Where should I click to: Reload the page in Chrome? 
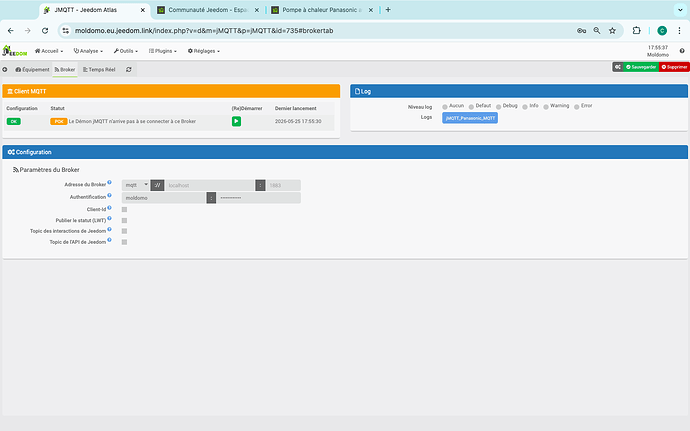[45, 31]
